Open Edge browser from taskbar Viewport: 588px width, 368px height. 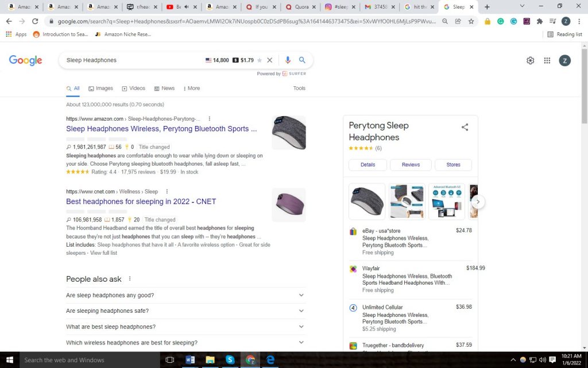click(270, 360)
